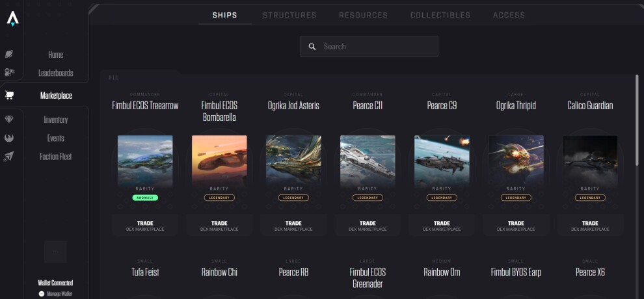Open the Pearce C11 ship image
This screenshot has width=644, height=299.
tap(368, 161)
